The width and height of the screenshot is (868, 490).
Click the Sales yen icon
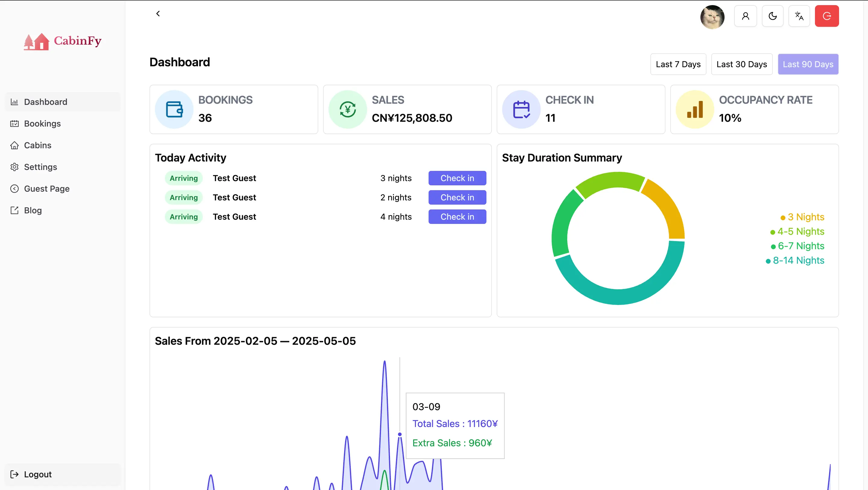pyautogui.click(x=348, y=109)
